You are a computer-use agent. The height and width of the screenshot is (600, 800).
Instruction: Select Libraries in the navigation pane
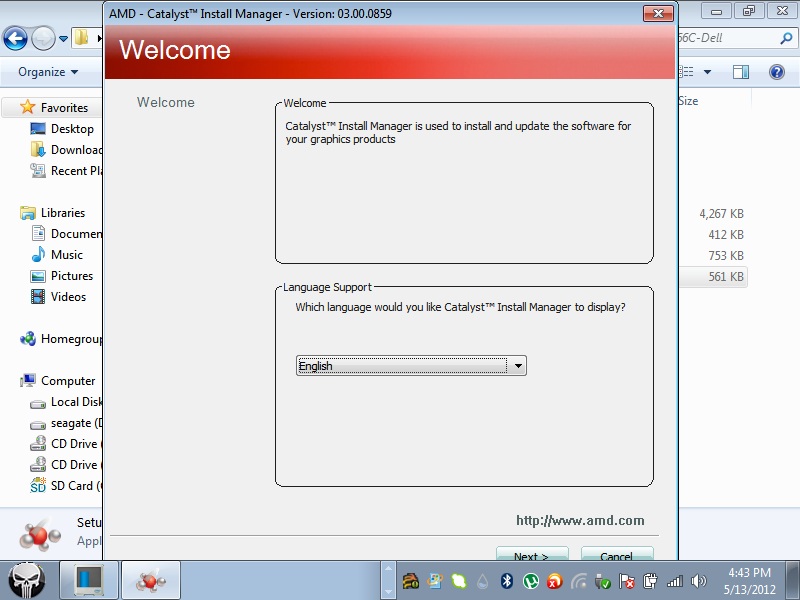[63, 213]
